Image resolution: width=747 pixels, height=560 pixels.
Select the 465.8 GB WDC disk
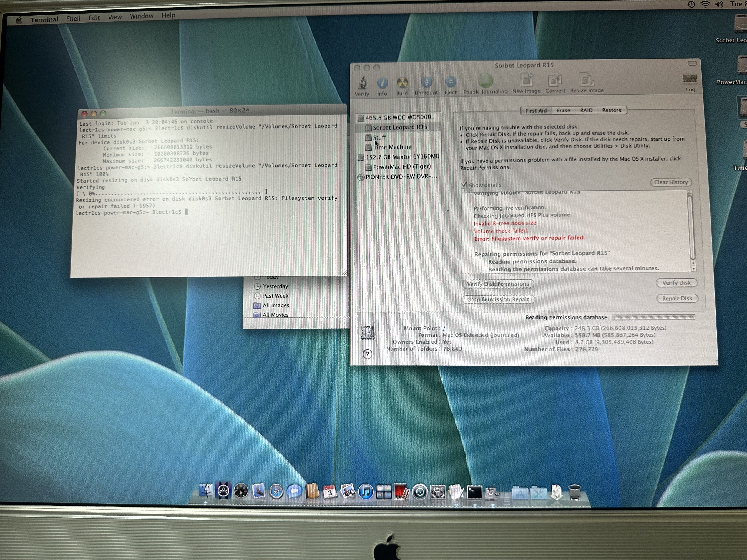point(397,117)
